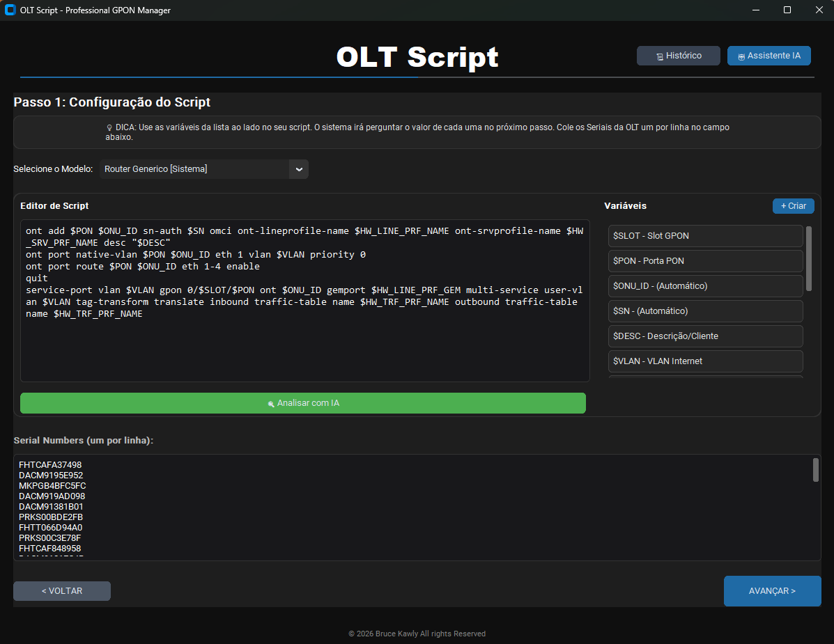Click the serial DACM91381B01 line
The width and height of the screenshot is (834, 644).
pyautogui.click(x=51, y=507)
